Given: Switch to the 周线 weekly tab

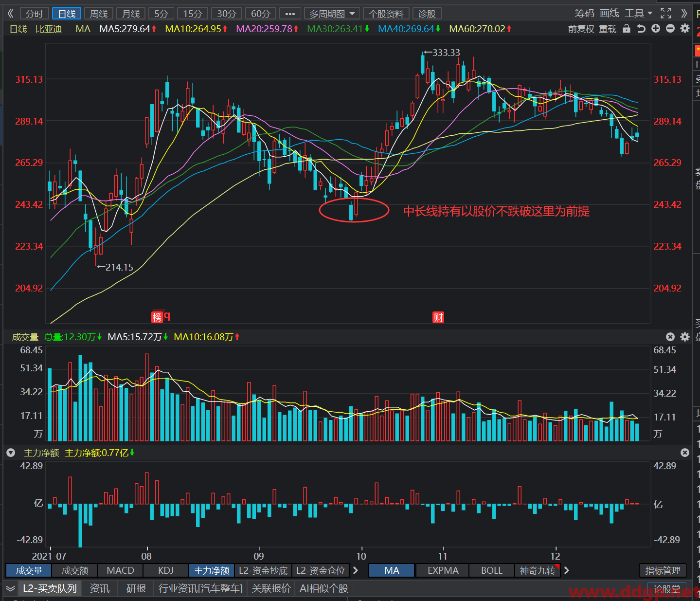Looking at the screenshot, I should pos(99,14).
